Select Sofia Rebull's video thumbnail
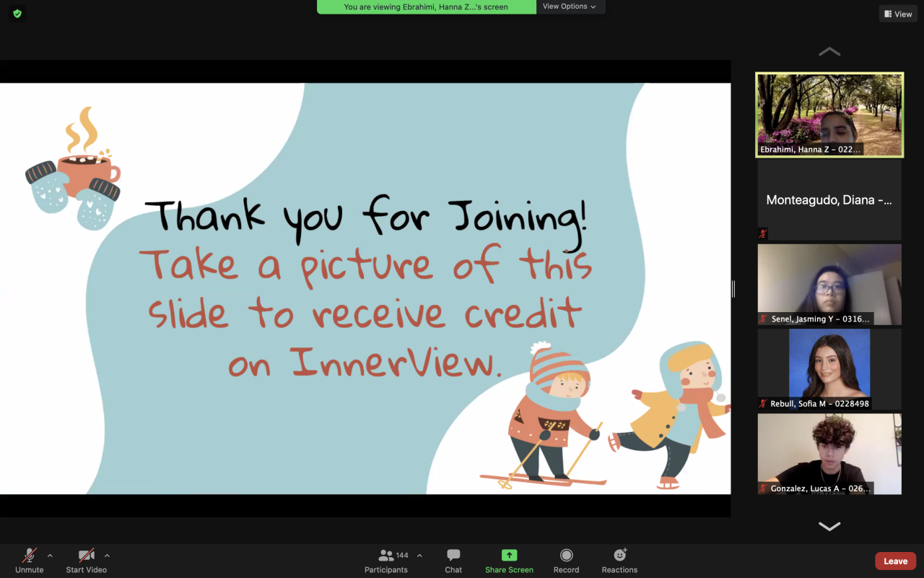 pos(829,369)
